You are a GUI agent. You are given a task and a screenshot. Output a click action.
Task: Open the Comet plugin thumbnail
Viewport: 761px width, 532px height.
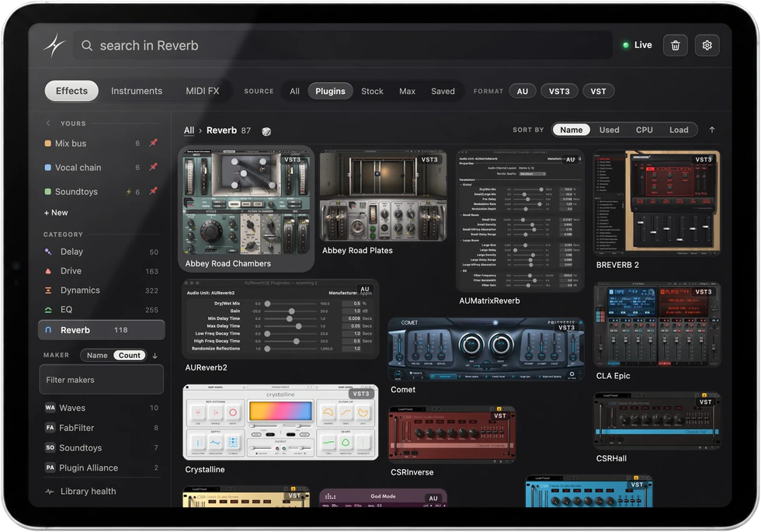pos(486,349)
